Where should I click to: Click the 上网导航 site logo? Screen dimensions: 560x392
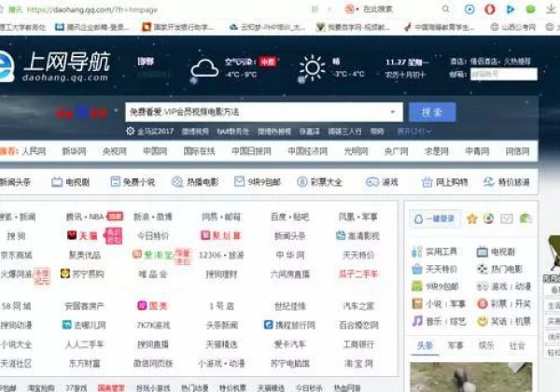[55, 67]
